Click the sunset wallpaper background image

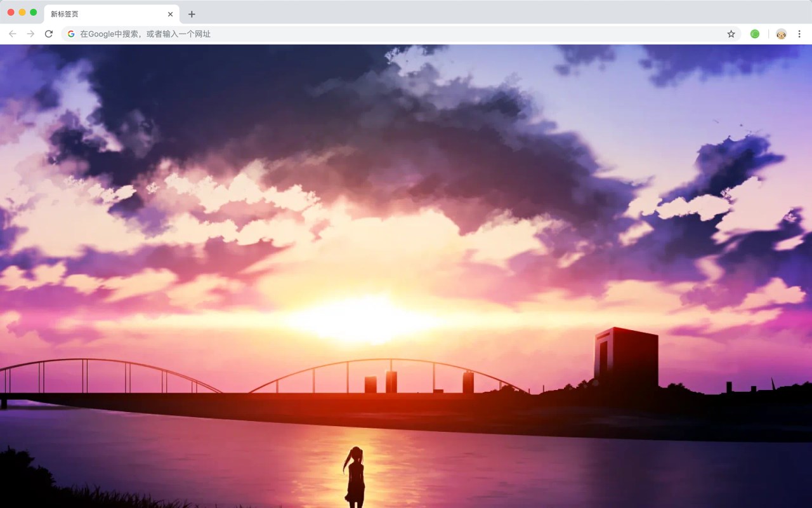[x=406, y=276]
